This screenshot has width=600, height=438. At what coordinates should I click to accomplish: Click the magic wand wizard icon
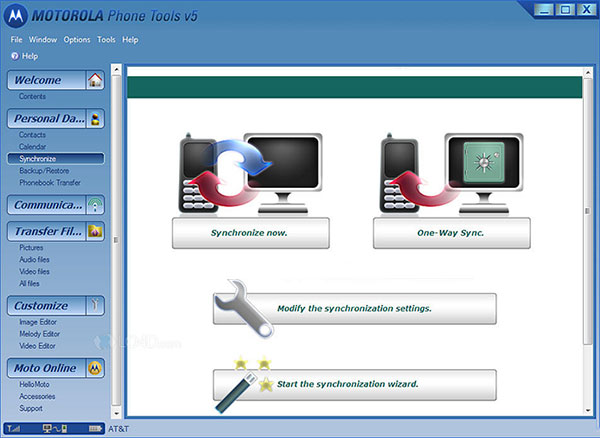point(244,384)
